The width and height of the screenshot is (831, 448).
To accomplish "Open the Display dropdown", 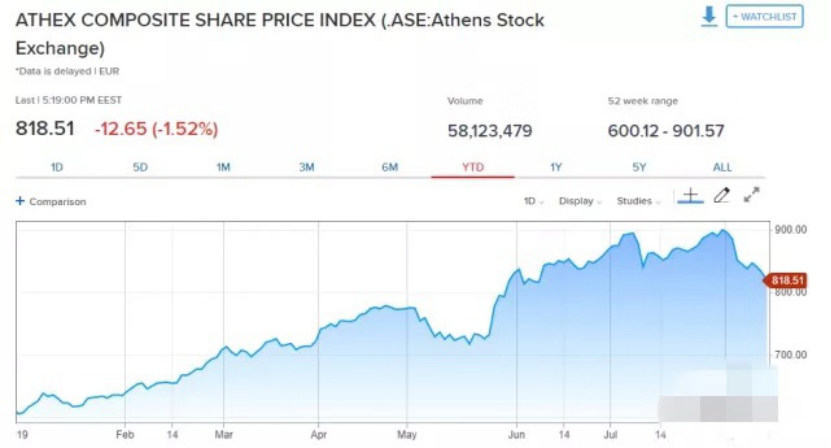I will (579, 201).
